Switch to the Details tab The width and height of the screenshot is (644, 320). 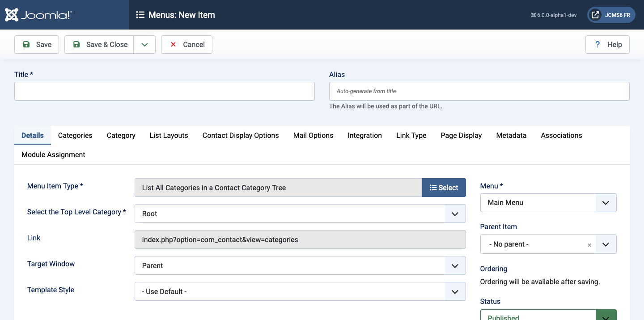tap(33, 135)
